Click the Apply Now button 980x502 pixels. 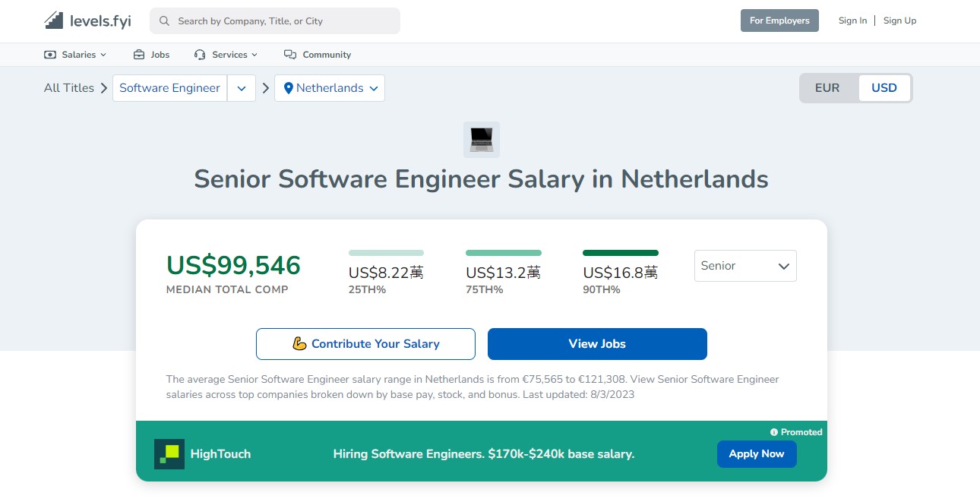click(x=757, y=454)
